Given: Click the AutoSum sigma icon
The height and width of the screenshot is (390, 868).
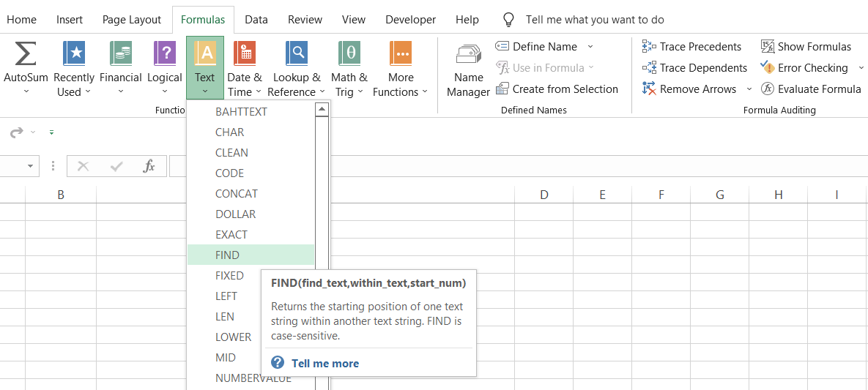Looking at the screenshot, I should [26, 55].
